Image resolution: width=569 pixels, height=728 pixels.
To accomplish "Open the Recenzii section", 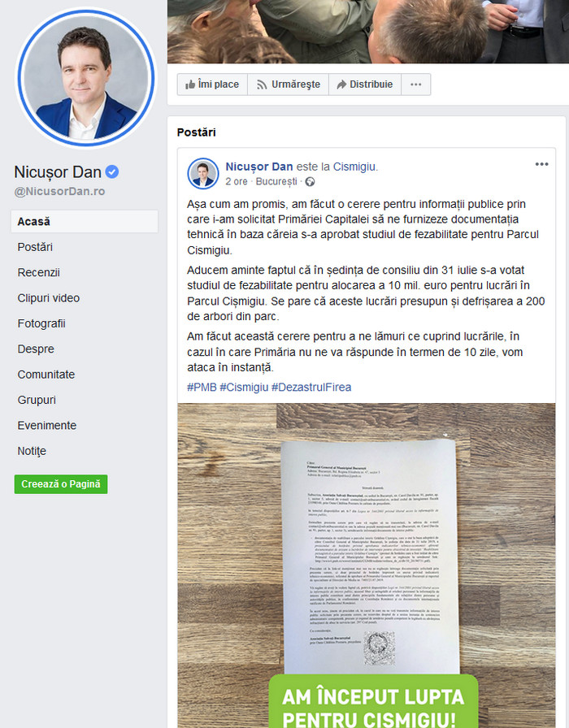I will click(38, 272).
